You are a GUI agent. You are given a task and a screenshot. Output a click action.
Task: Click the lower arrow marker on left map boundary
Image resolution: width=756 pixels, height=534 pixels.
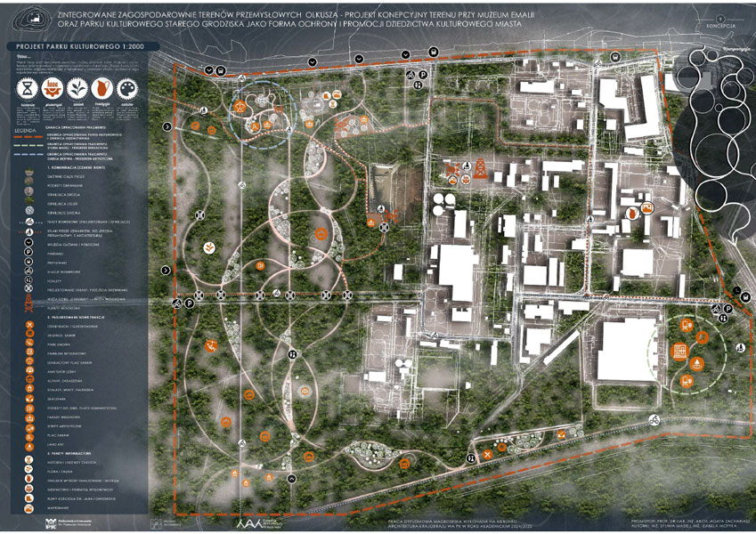(167, 269)
